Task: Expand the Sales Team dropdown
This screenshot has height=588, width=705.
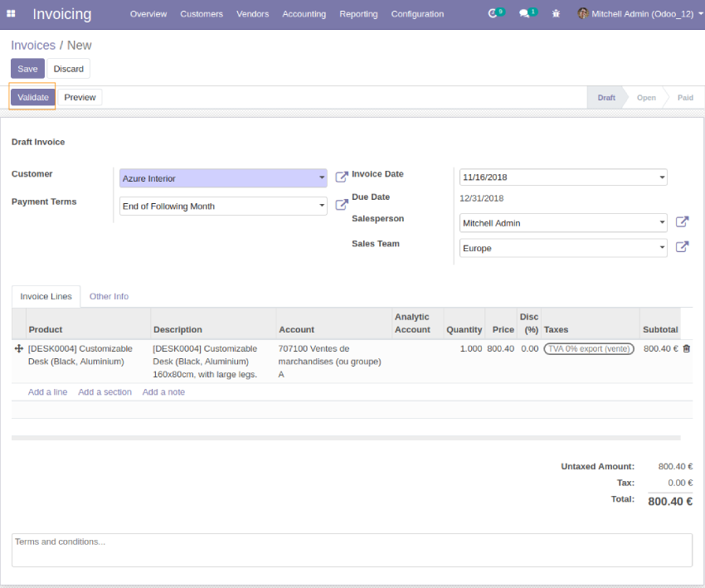Action: coord(662,248)
